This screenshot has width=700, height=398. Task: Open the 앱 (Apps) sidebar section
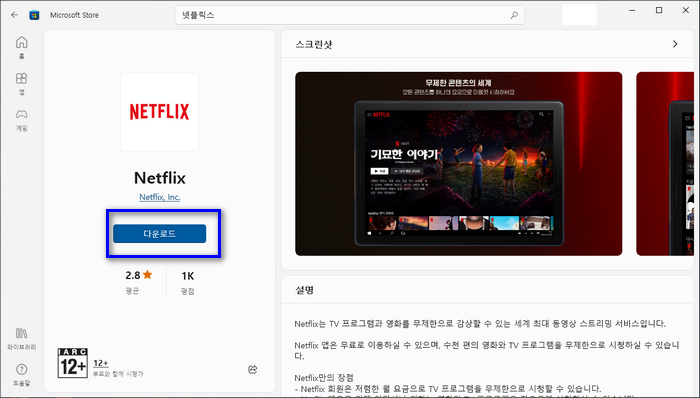click(21, 83)
